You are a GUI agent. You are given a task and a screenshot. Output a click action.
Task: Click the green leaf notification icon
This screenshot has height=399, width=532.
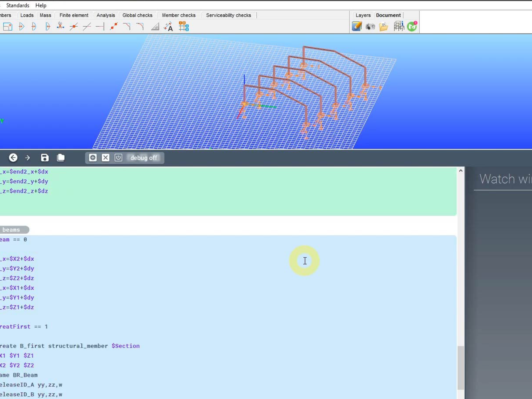[412, 26]
